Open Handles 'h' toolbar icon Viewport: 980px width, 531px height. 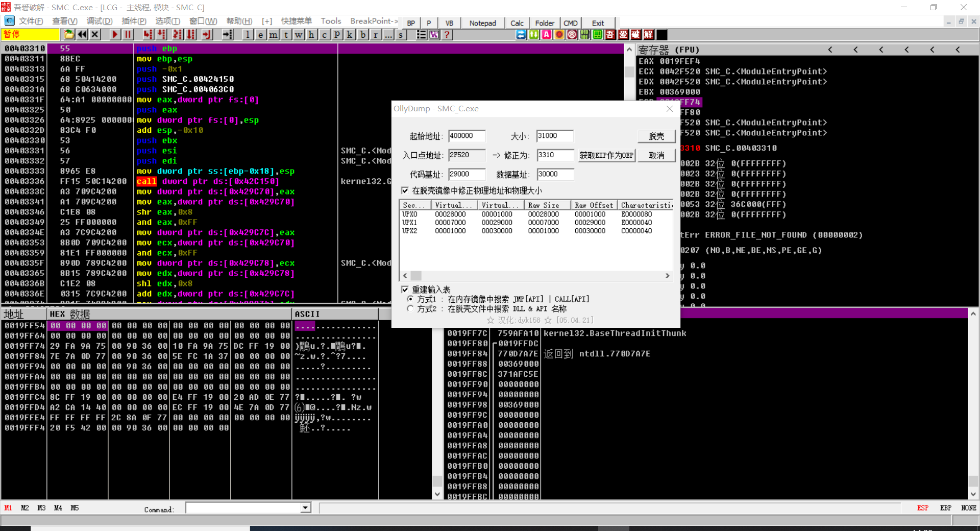[311, 35]
